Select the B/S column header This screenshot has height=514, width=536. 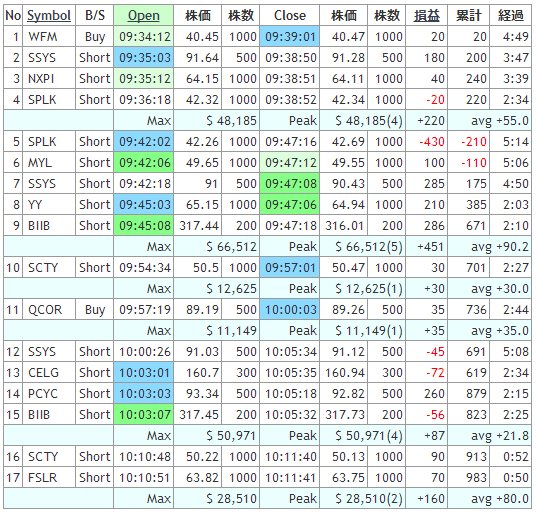coord(95,15)
